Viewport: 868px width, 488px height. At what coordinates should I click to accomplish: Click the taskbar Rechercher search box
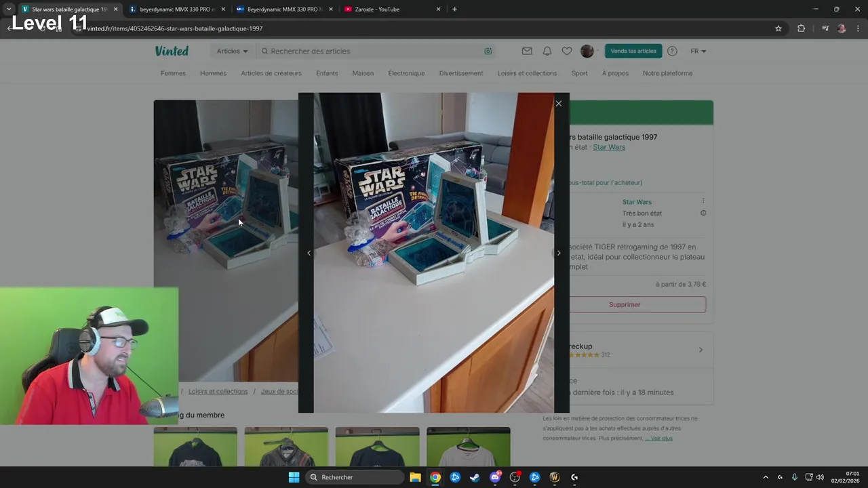355,477
